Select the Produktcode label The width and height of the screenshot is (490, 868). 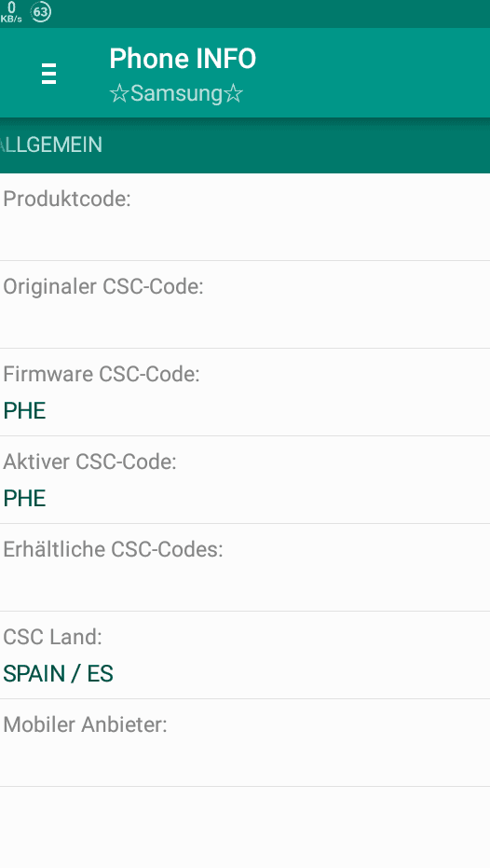(x=67, y=199)
